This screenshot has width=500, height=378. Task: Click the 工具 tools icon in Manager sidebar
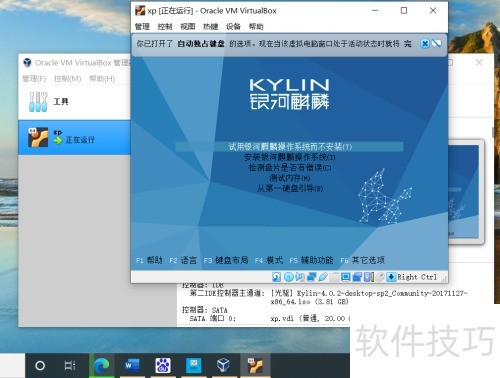38,102
